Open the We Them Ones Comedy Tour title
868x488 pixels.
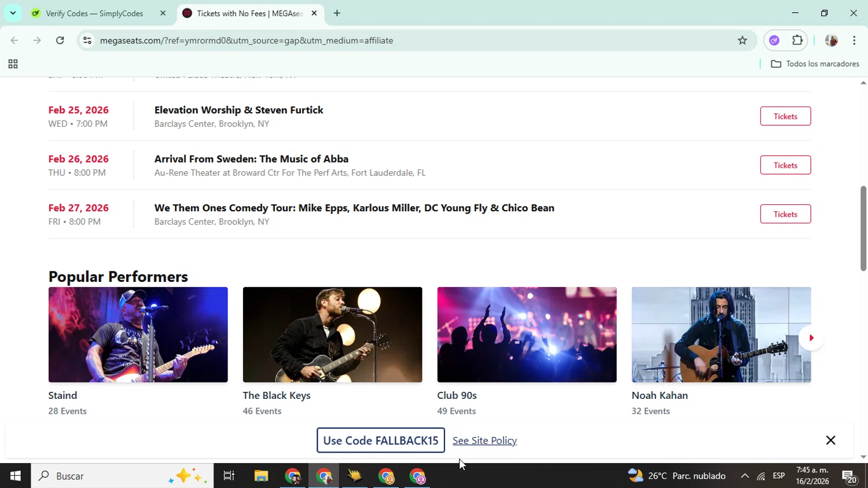coord(354,208)
